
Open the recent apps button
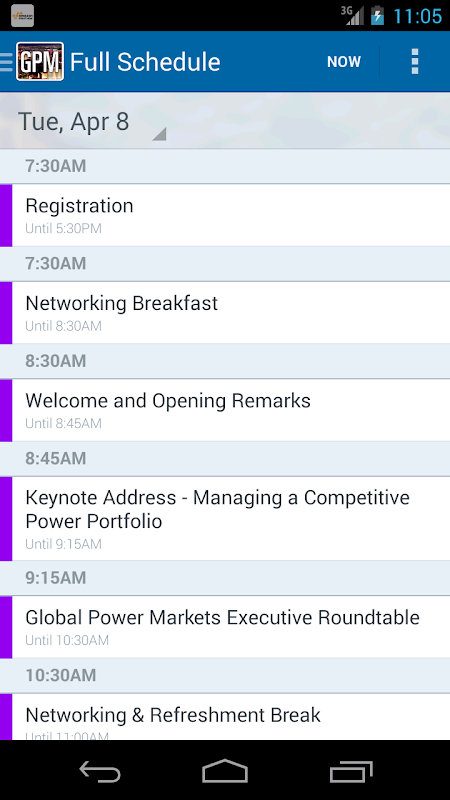click(x=351, y=771)
